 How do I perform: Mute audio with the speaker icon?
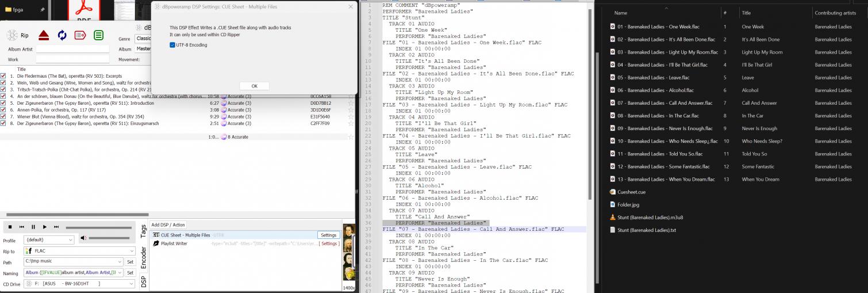click(x=83, y=238)
